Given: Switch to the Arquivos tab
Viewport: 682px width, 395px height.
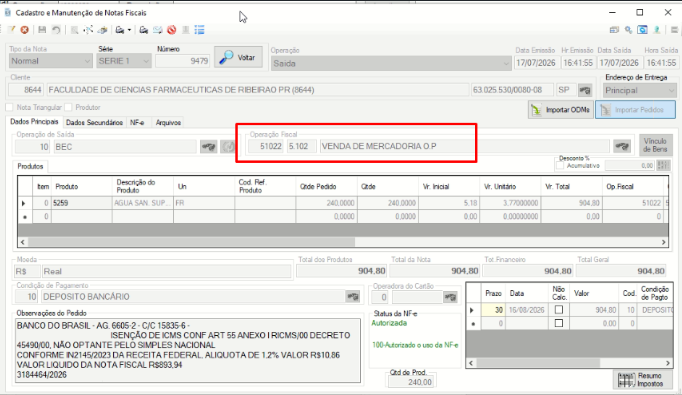Looking at the screenshot, I should click(x=168, y=123).
